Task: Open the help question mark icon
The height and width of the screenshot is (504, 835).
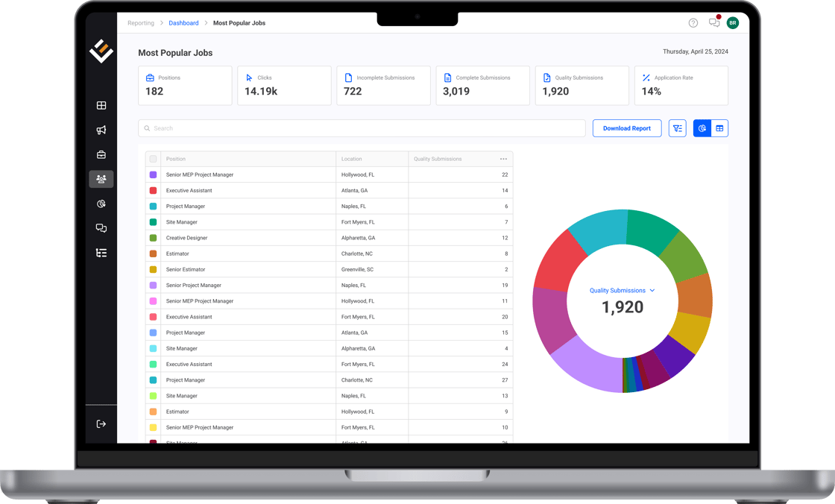Action: (693, 23)
